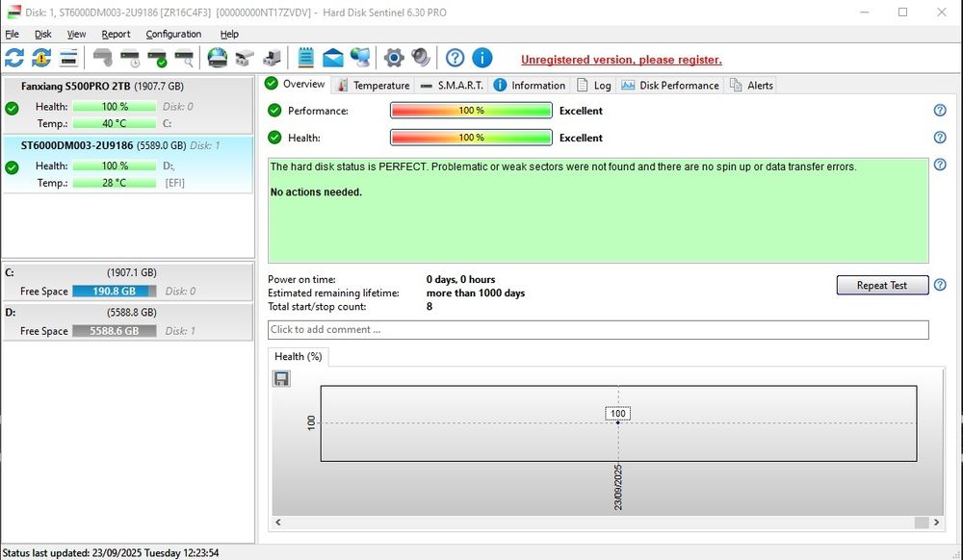Image resolution: width=963 pixels, height=560 pixels.
Task: Click the Performance 100 % gradient bar
Action: click(x=471, y=111)
